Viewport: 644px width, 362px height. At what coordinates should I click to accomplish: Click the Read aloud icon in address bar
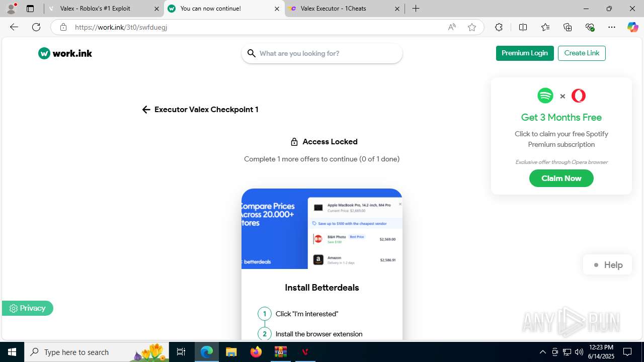(452, 27)
